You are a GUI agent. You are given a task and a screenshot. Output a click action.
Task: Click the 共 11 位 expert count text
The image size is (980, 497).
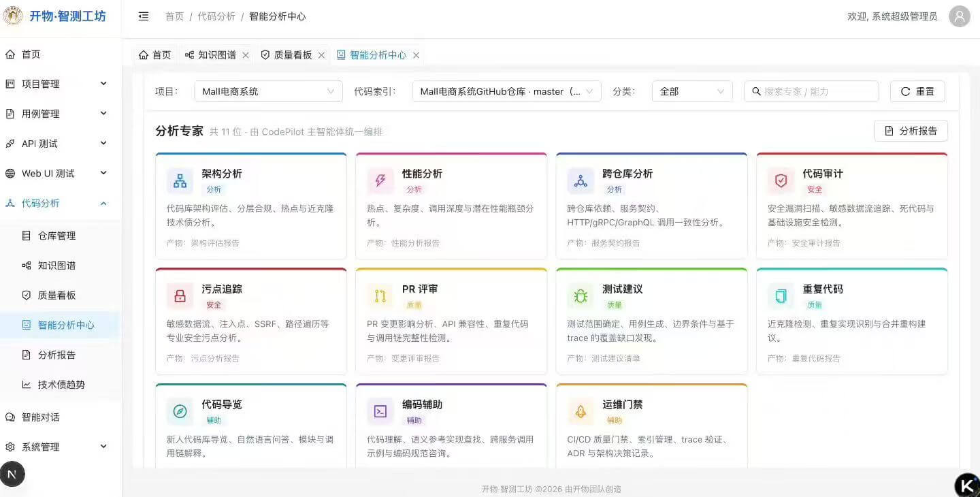coord(225,132)
